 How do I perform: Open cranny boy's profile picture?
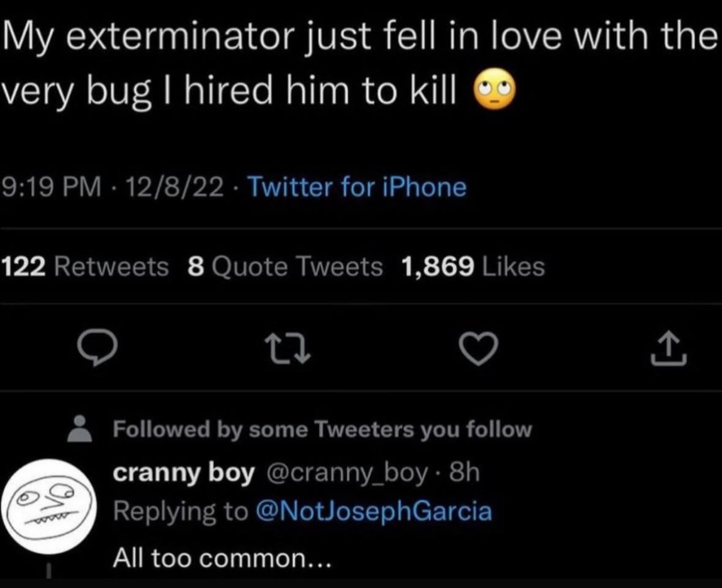click(49, 507)
